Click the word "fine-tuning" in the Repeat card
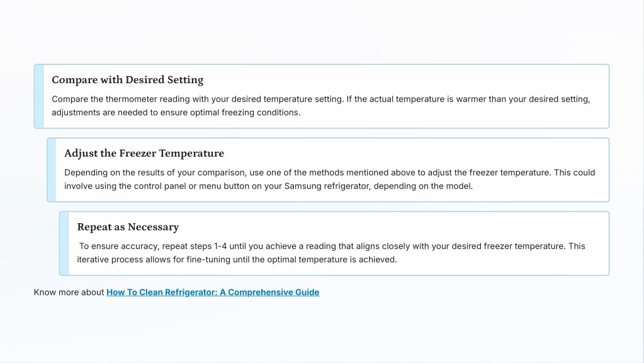The width and height of the screenshot is (644, 363). click(x=208, y=260)
